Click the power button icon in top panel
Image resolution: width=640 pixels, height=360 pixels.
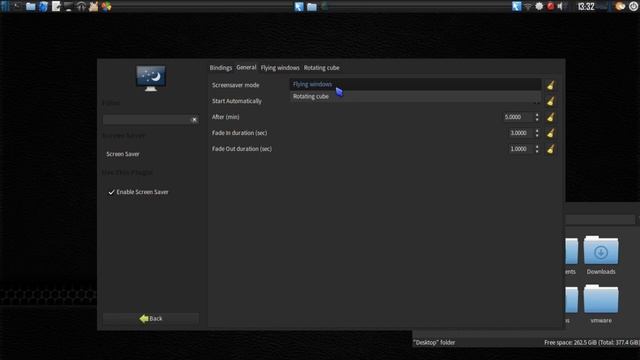click(x=633, y=7)
